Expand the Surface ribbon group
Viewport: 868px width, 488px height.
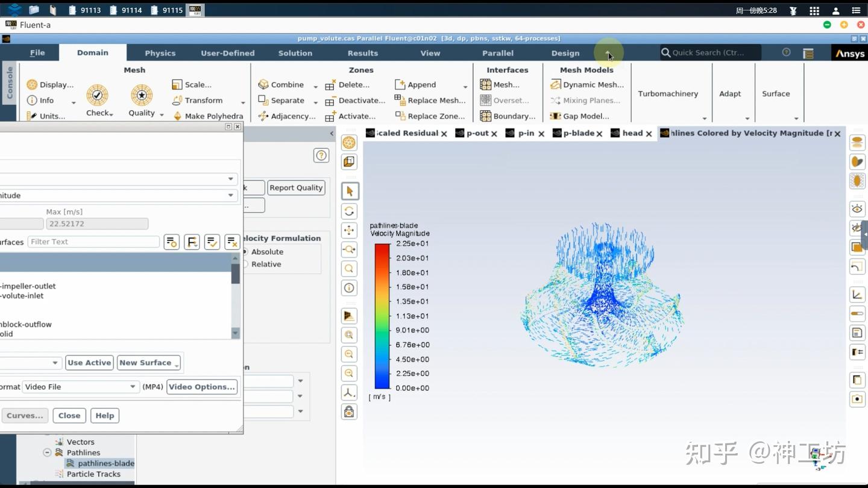(x=796, y=118)
